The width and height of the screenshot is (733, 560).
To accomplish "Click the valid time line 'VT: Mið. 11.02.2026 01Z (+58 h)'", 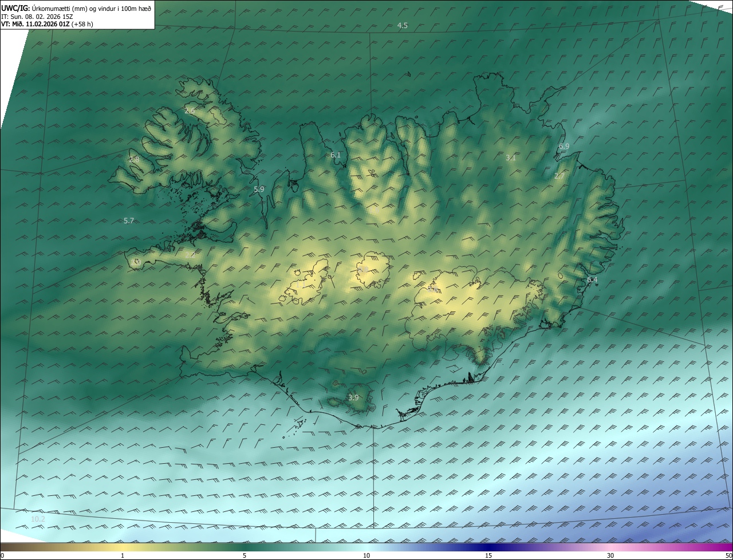I will 48,25.
